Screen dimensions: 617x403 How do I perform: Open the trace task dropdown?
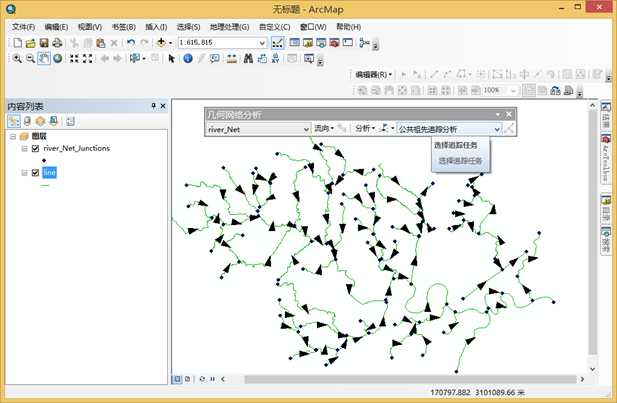click(497, 129)
